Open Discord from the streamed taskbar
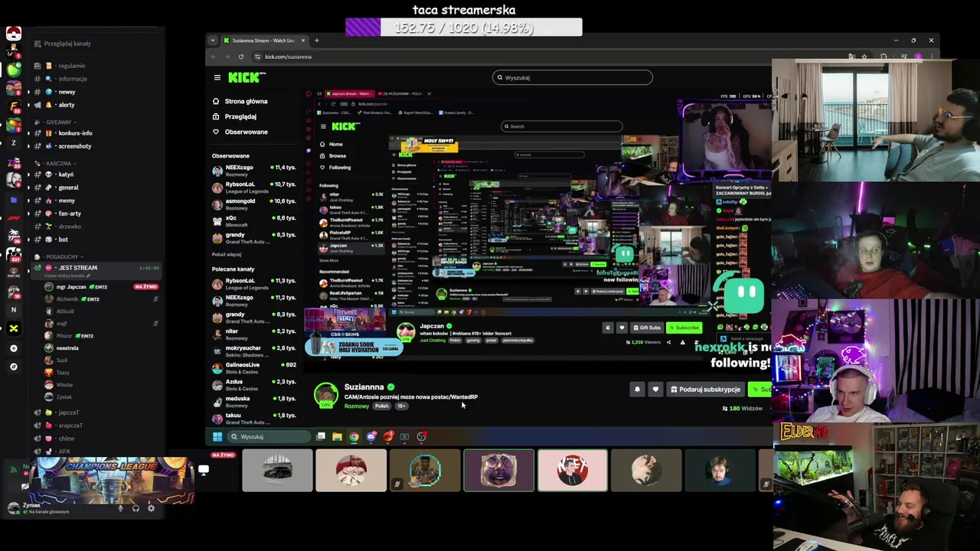980x551 pixels. [x=371, y=437]
